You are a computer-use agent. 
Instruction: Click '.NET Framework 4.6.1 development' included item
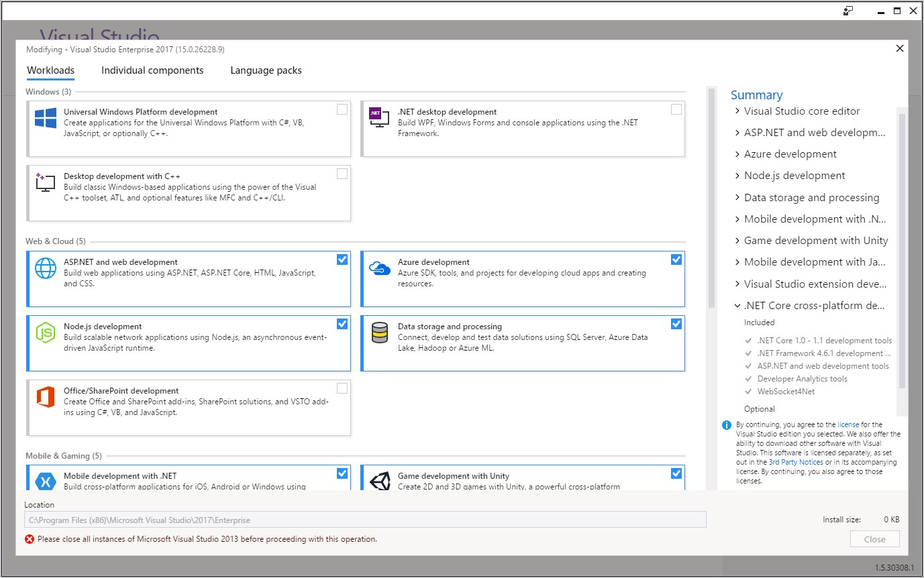(x=824, y=353)
